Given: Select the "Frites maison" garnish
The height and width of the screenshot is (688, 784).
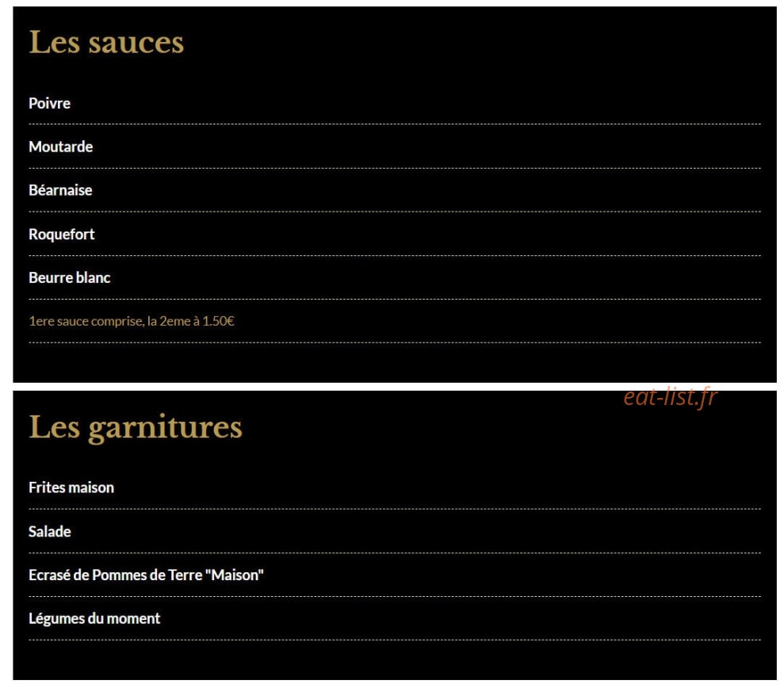Looking at the screenshot, I should tap(71, 487).
